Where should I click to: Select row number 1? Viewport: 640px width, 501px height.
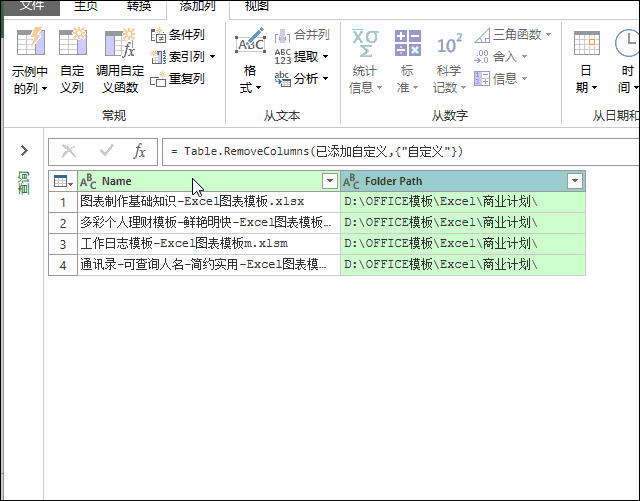coord(63,202)
